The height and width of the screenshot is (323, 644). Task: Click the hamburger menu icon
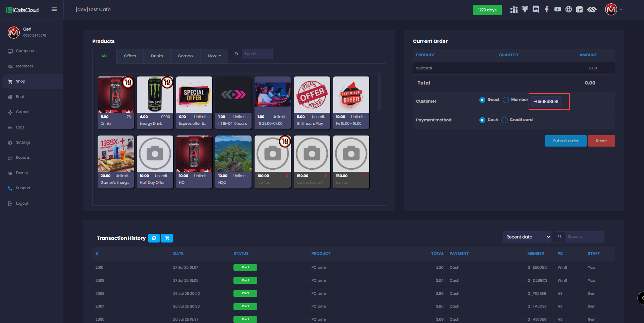click(x=54, y=9)
